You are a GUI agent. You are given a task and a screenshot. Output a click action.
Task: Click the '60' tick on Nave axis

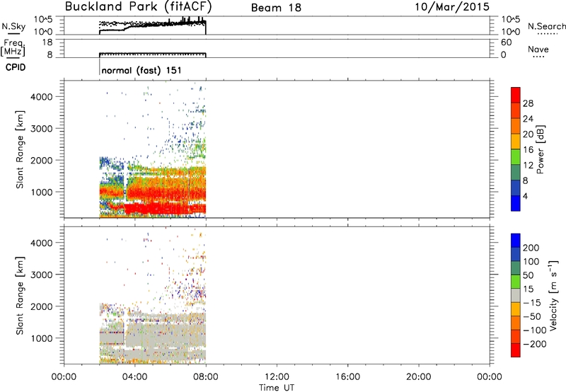[x=507, y=42]
